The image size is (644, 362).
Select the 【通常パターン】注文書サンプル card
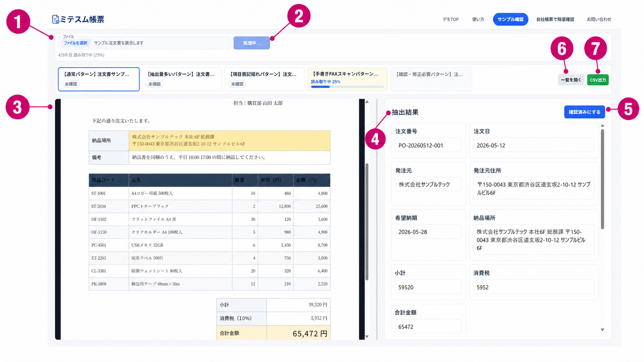[x=99, y=79]
